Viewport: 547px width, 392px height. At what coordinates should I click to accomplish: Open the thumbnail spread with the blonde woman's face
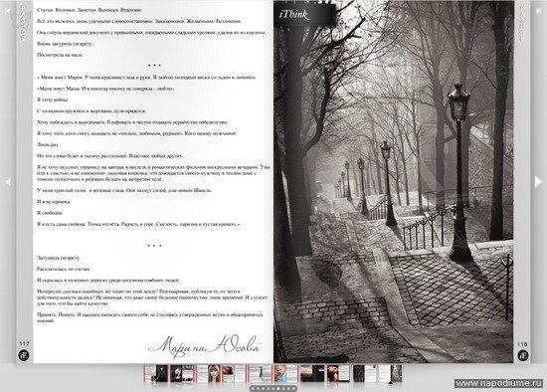[208, 373]
